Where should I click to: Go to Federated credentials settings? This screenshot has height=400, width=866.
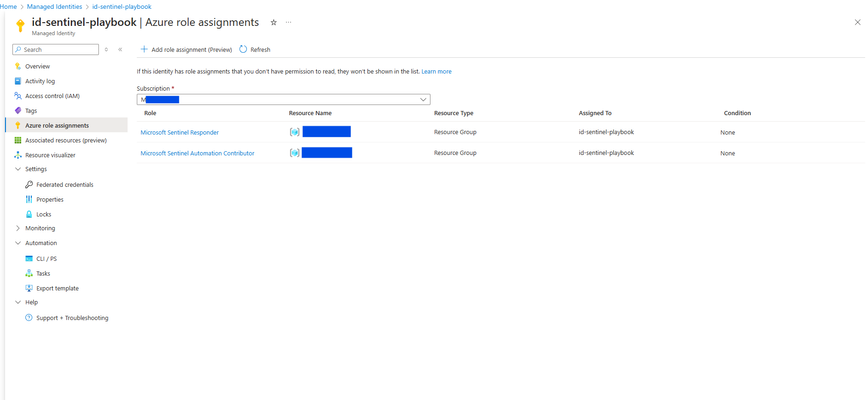[x=65, y=185]
